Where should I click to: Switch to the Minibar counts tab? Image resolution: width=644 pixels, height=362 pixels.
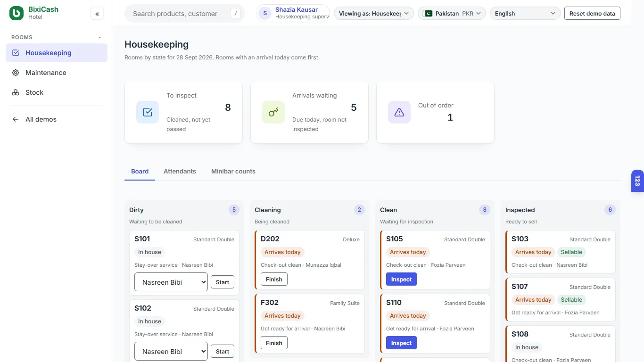click(x=233, y=172)
